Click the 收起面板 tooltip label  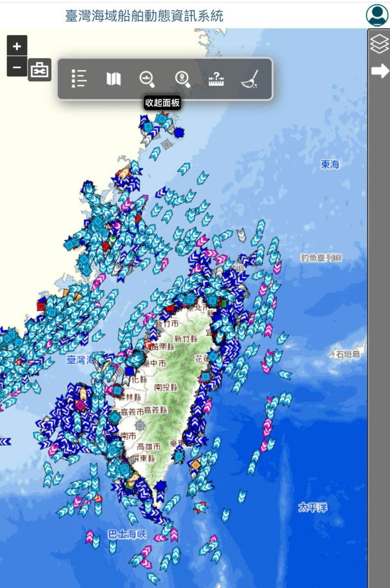tap(162, 103)
